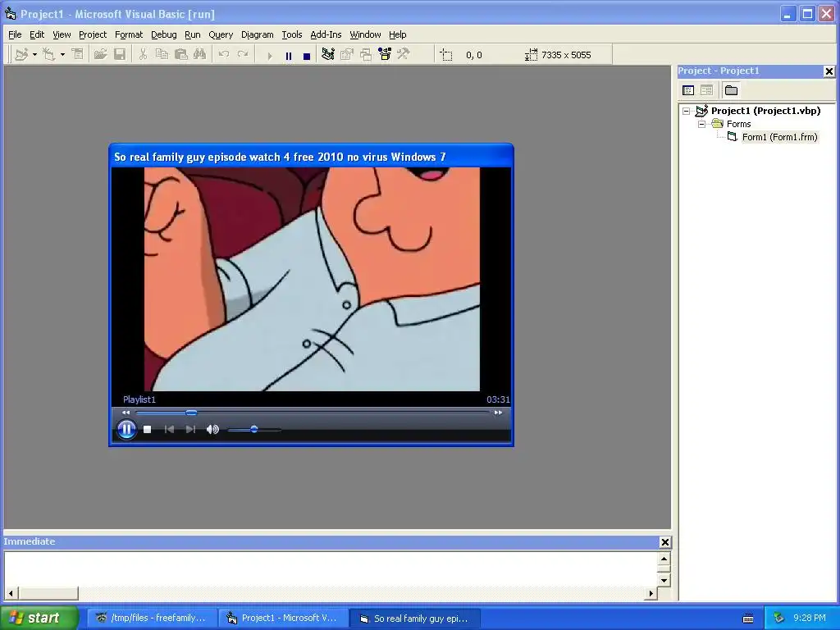Open the Form Layout Window icon

(366, 54)
